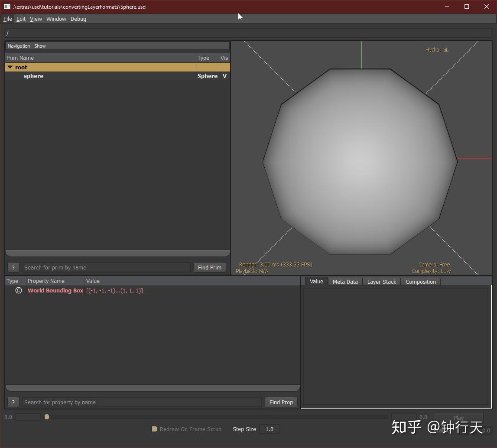Minimize the usdview window
The width and height of the screenshot is (497, 448).
coord(447,6)
